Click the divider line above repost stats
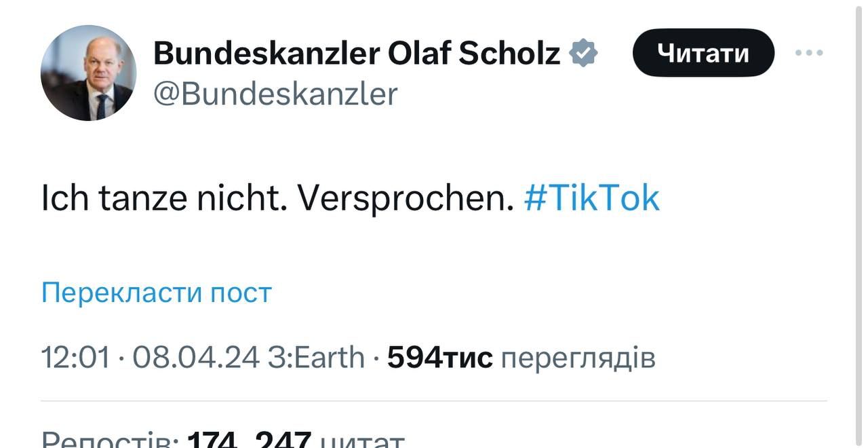Viewport: 868px width, 448px height. [x=434, y=400]
